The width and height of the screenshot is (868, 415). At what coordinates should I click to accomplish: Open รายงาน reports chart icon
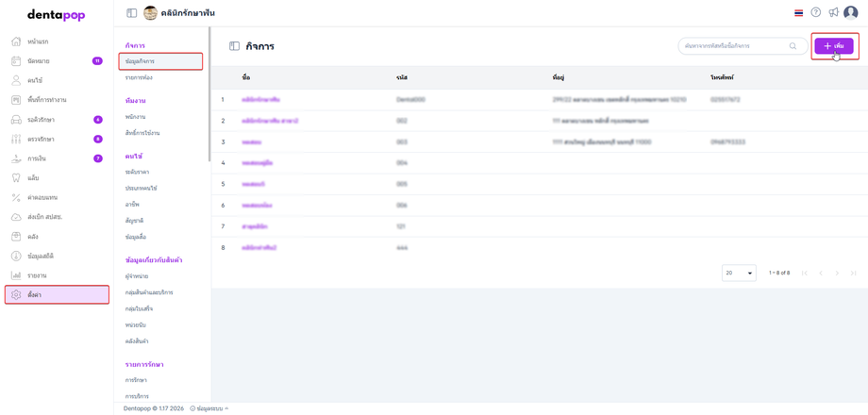pyautogui.click(x=16, y=275)
